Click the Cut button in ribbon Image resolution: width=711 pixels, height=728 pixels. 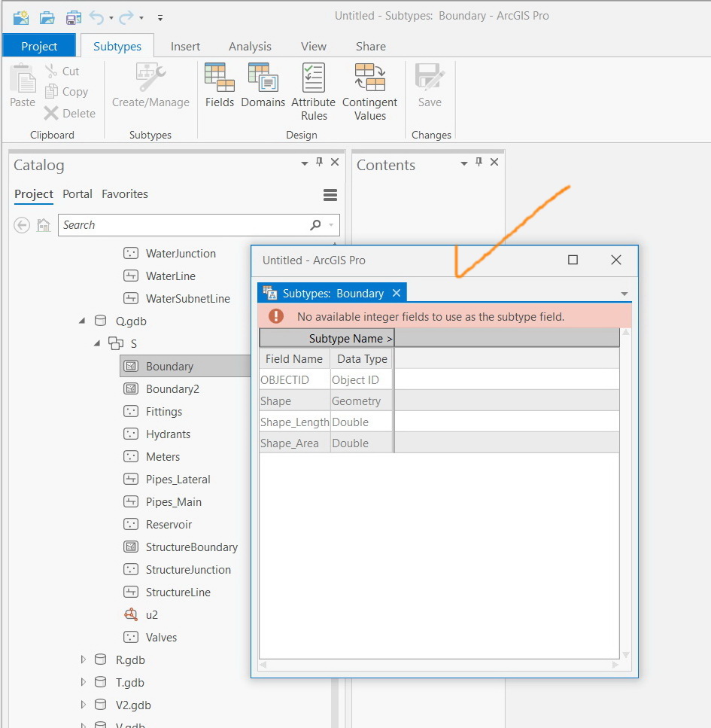tap(62, 71)
